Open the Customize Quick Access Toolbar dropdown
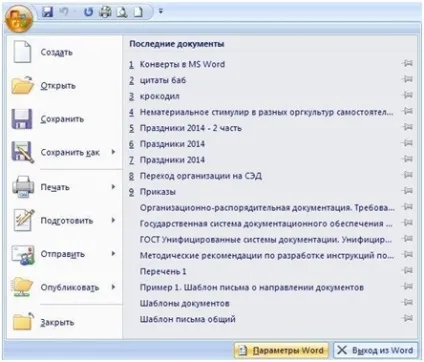 (161, 11)
